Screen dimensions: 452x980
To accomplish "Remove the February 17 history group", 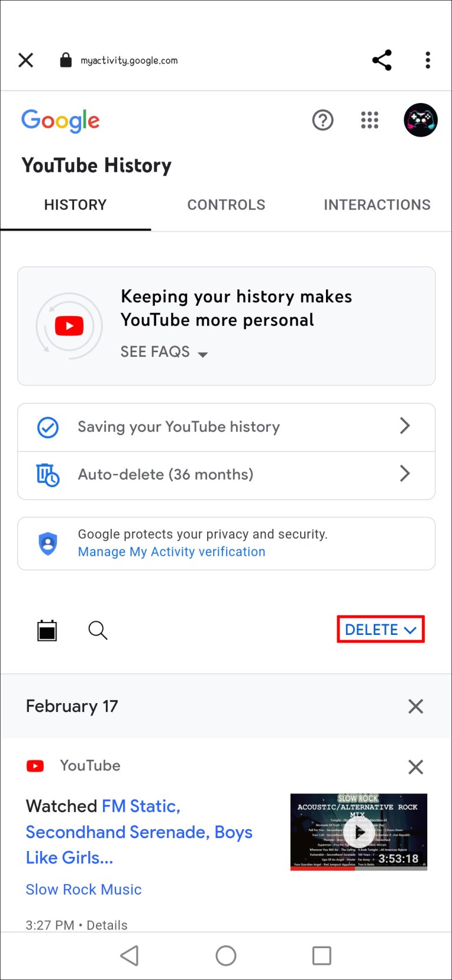I will tap(416, 706).
